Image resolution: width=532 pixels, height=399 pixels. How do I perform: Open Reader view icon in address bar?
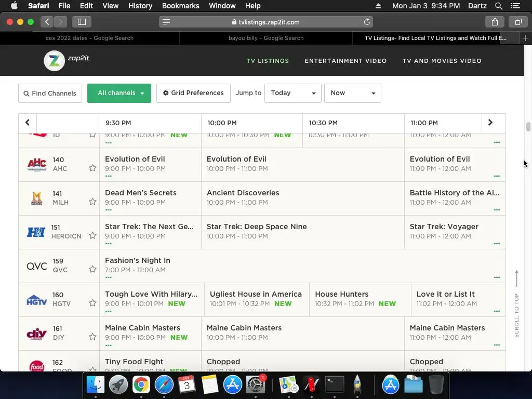(x=166, y=22)
